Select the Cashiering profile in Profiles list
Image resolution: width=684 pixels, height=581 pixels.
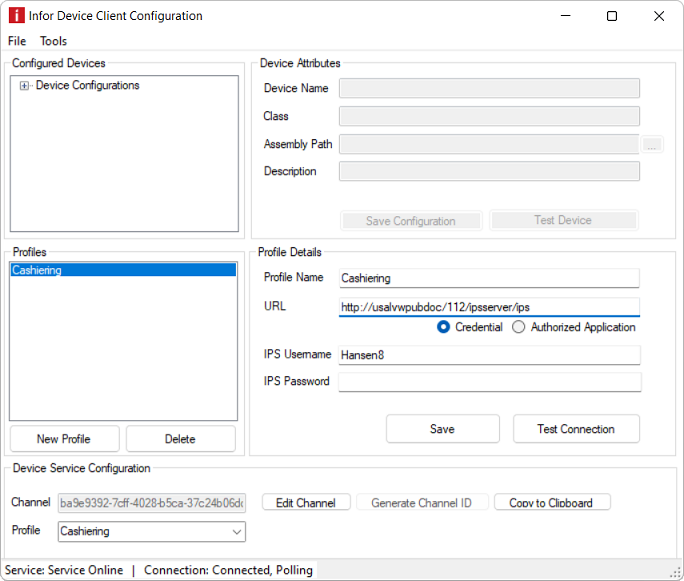coord(123,270)
